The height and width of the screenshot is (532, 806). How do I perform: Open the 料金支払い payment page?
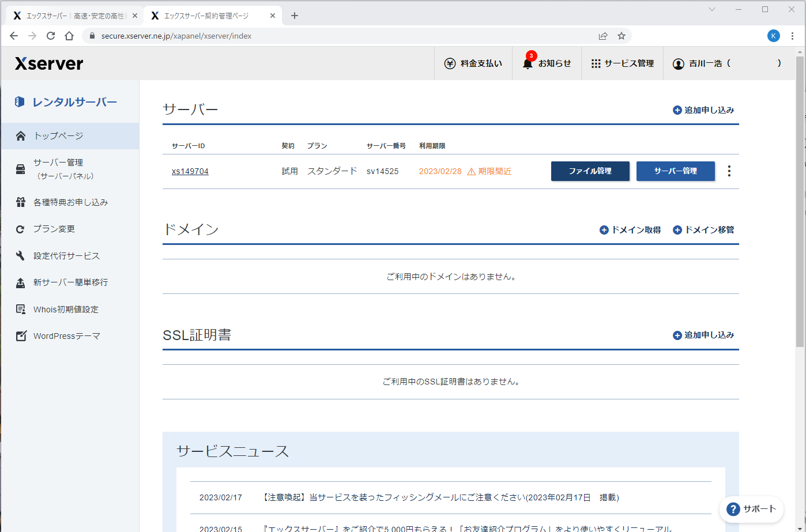pyautogui.click(x=473, y=63)
